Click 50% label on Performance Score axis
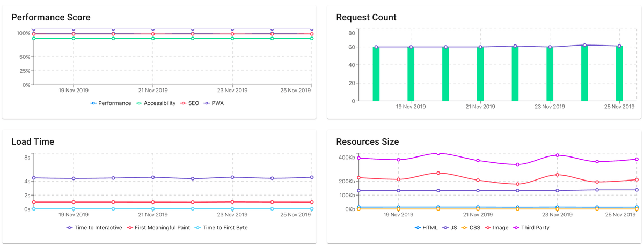 click(25, 57)
